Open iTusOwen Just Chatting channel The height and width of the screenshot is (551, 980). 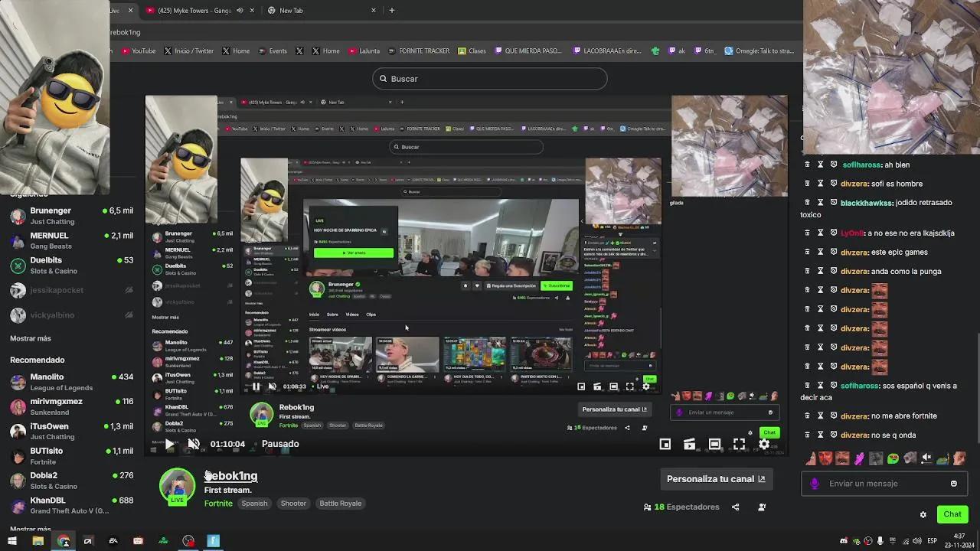72,431
